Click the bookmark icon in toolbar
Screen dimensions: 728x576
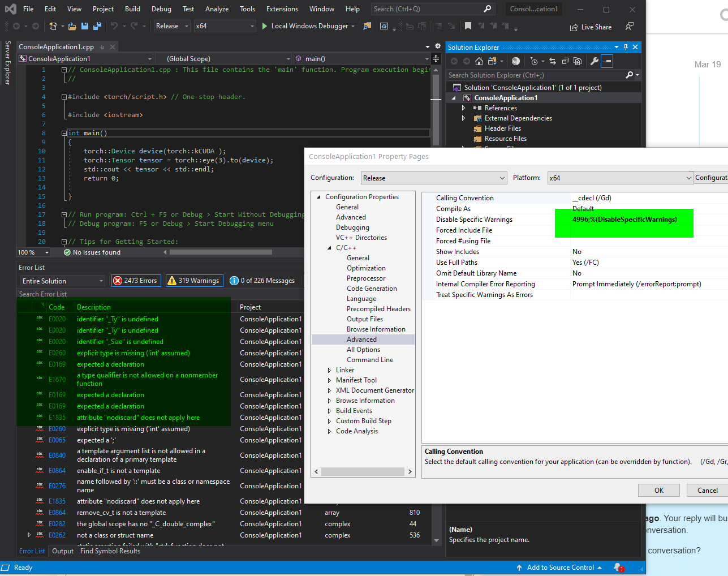[468, 26]
